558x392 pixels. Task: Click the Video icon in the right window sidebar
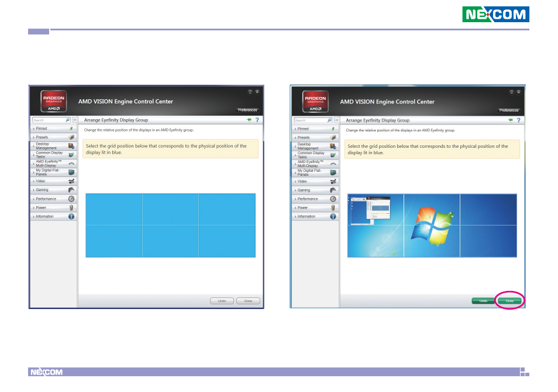point(333,181)
